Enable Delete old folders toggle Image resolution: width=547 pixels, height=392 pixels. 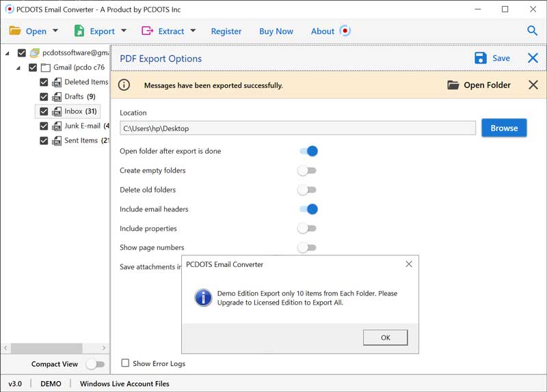click(307, 190)
